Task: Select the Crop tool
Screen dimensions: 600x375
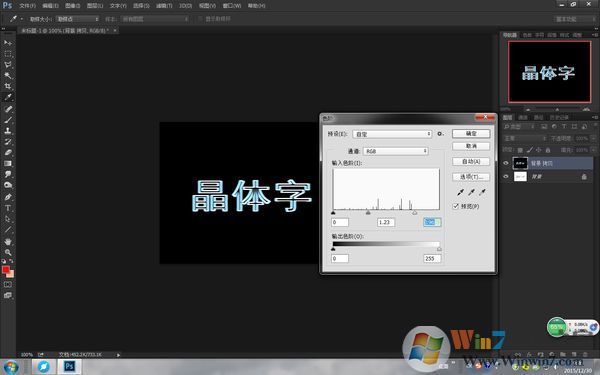Action: click(8, 86)
